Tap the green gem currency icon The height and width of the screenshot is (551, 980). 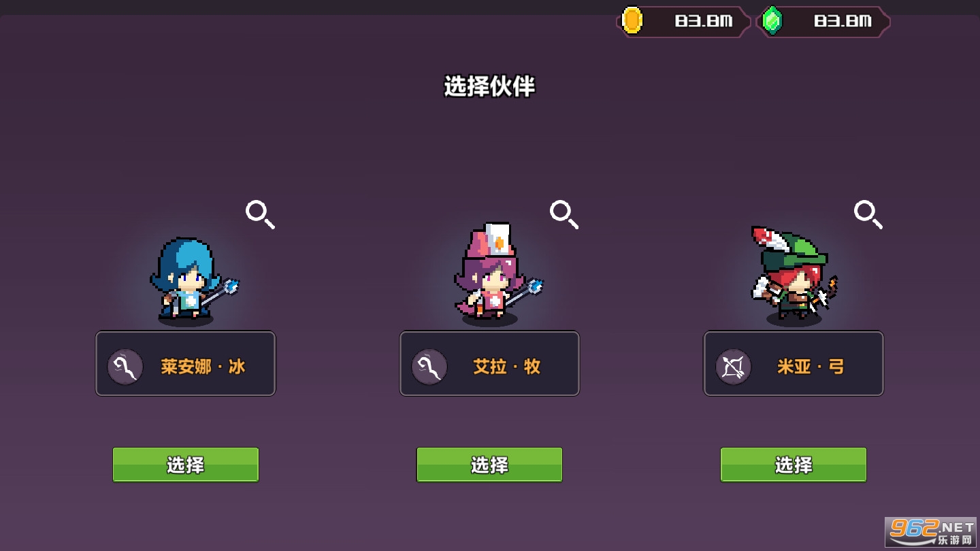tap(772, 20)
